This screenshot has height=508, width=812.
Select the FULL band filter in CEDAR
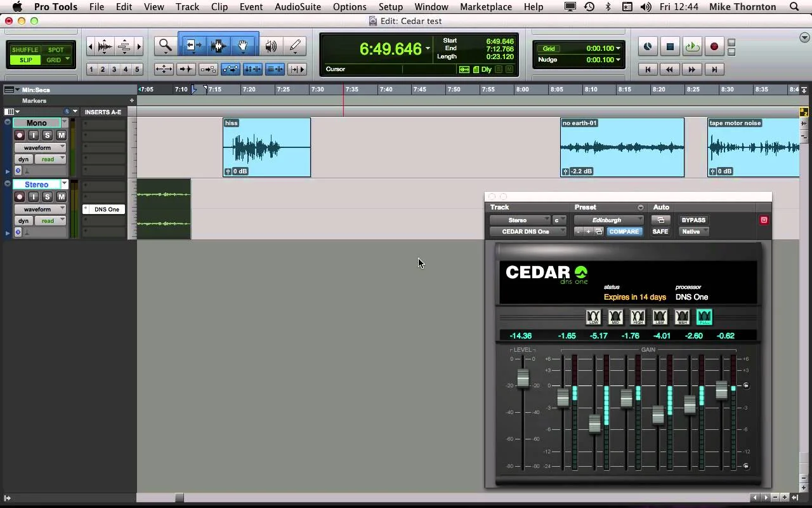click(x=704, y=317)
